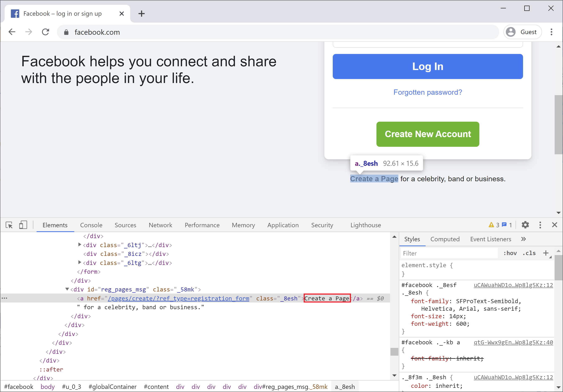Click the DevTools settings gear icon

coord(526,225)
